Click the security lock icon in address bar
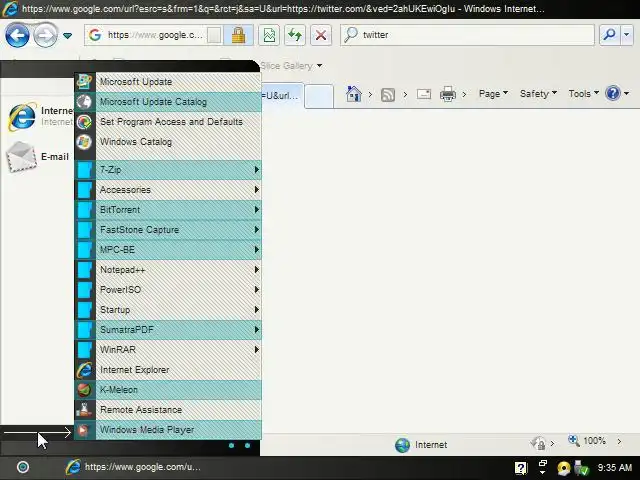This screenshot has height=480, width=640. coord(238,35)
